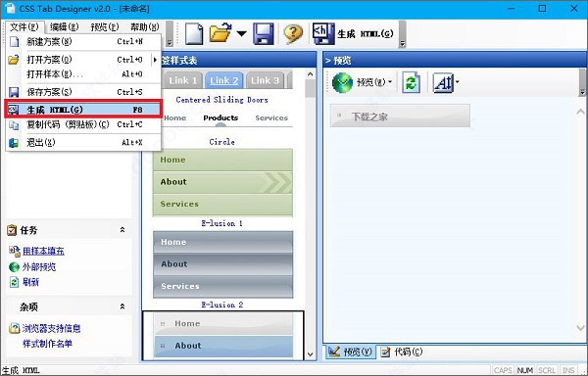This screenshot has width=588, height=376.
Task: Switch to the 代码(C) bottom tab
Action: click(402, 352)
